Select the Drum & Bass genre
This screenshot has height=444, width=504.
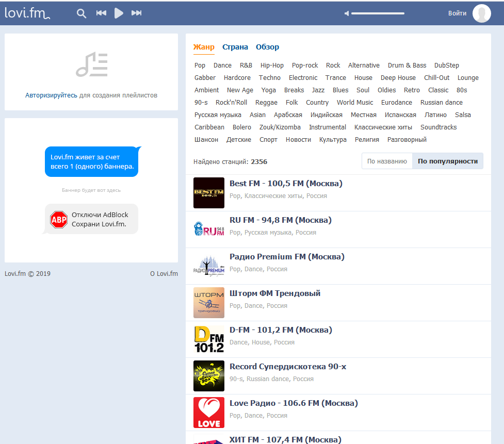[407, 65]
